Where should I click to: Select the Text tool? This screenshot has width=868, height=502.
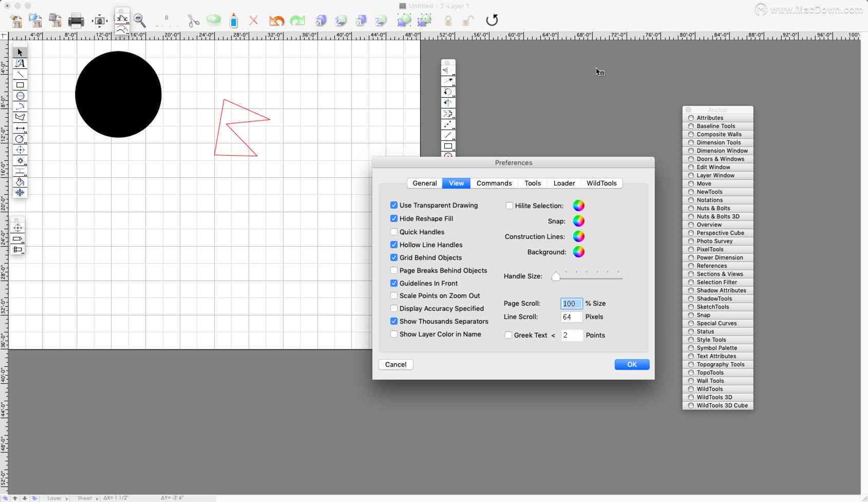[20, 63]
